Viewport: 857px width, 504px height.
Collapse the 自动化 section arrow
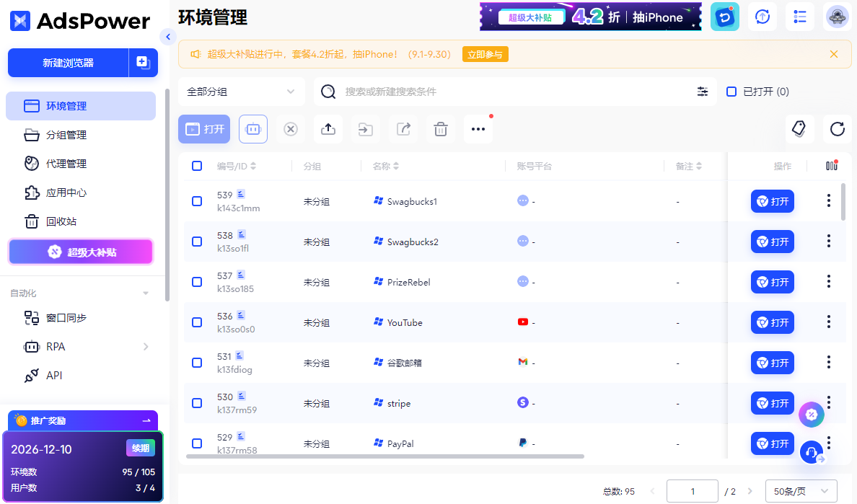point(146,293)
